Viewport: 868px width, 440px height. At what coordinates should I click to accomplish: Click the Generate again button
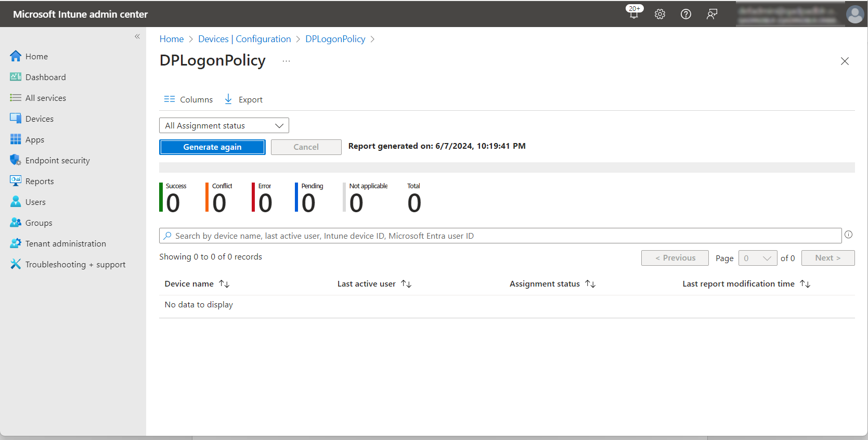point(212,147)
